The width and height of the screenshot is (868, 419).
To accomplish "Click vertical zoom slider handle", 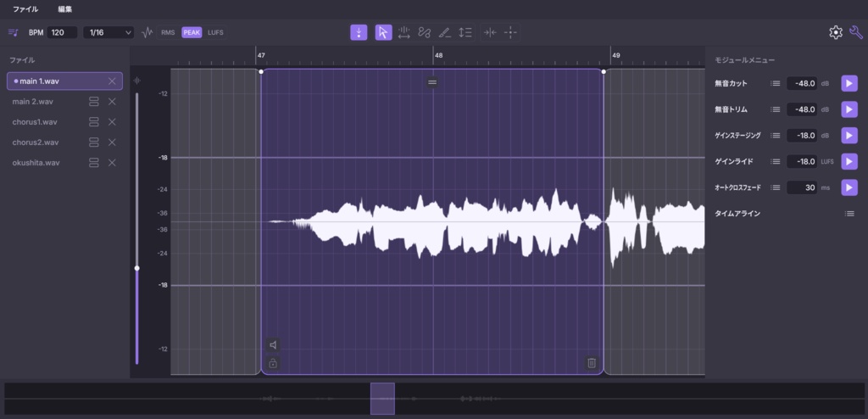I will [137, 268].
